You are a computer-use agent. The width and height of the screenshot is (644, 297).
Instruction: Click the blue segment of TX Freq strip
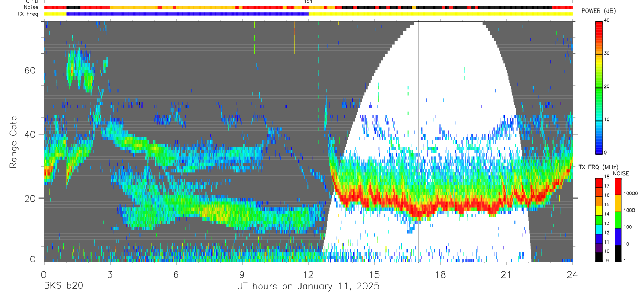pyautogui.click(x=187, y=14)
